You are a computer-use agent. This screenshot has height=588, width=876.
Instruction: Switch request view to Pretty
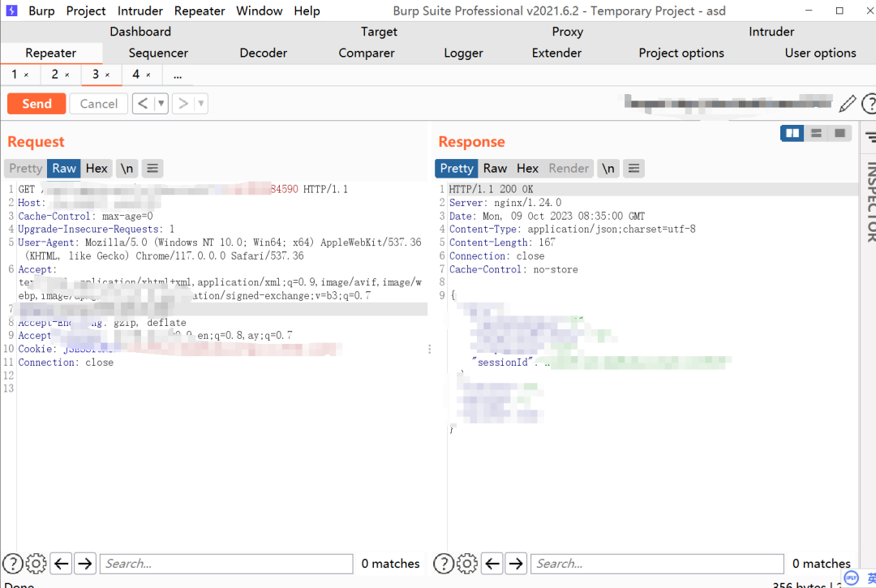tap(26, 169)
